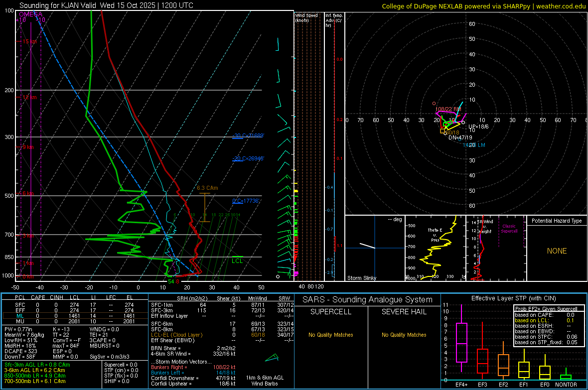Click the 'Wind Speed (knots)' panel heading
Image resolution: width=588 pixels, height=390 pixels.
point(306,17)
